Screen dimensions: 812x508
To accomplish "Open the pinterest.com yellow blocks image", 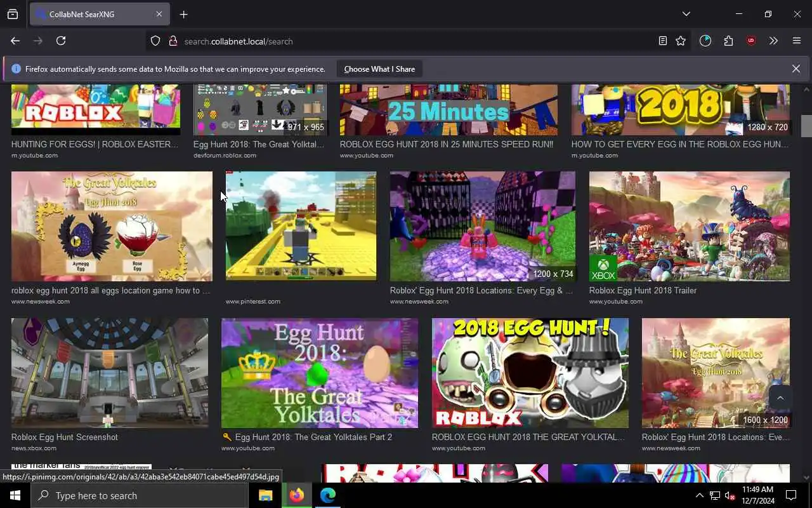I will [x=301, y=226].
